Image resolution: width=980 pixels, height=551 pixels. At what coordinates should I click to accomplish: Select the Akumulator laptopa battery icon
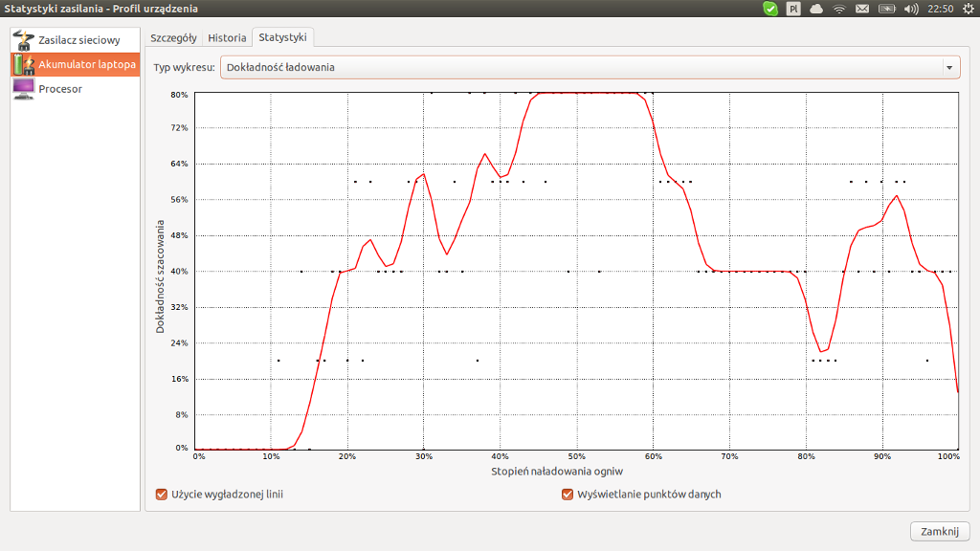pos(23,64)
